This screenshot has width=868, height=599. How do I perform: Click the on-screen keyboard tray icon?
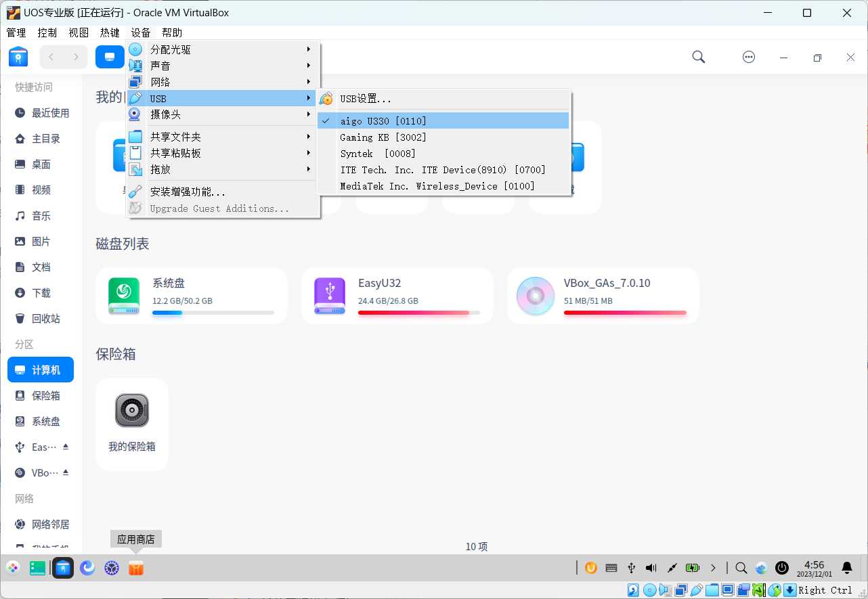click(611, 568)
